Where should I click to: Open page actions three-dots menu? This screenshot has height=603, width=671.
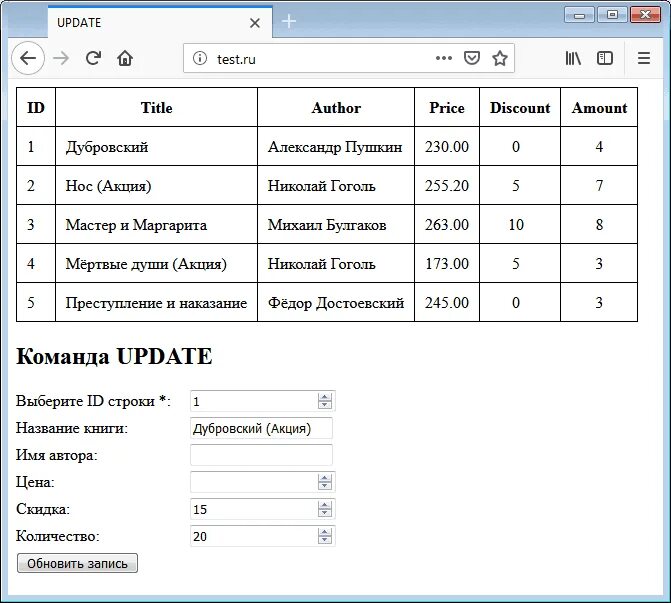point(444,58)
